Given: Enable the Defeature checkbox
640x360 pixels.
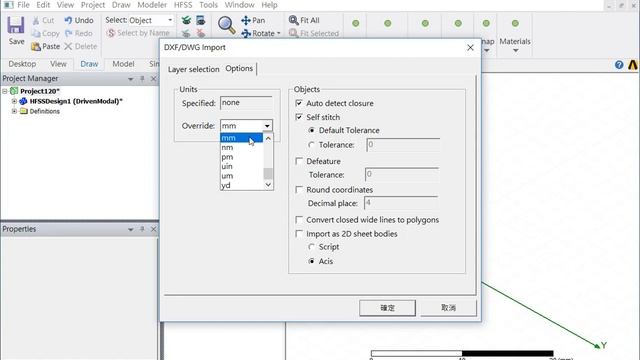Looking at the screenshot, I should tap(299, 161).
